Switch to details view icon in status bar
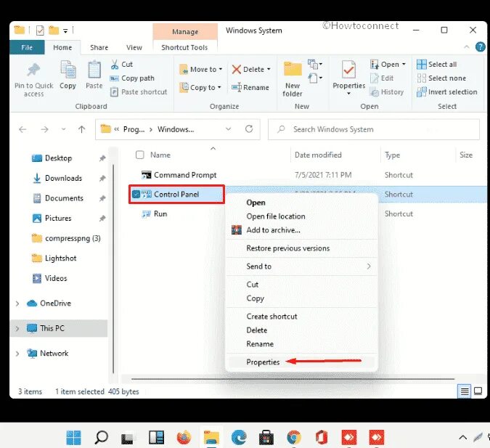The image size is (490, 448). [x=465, y=391]
